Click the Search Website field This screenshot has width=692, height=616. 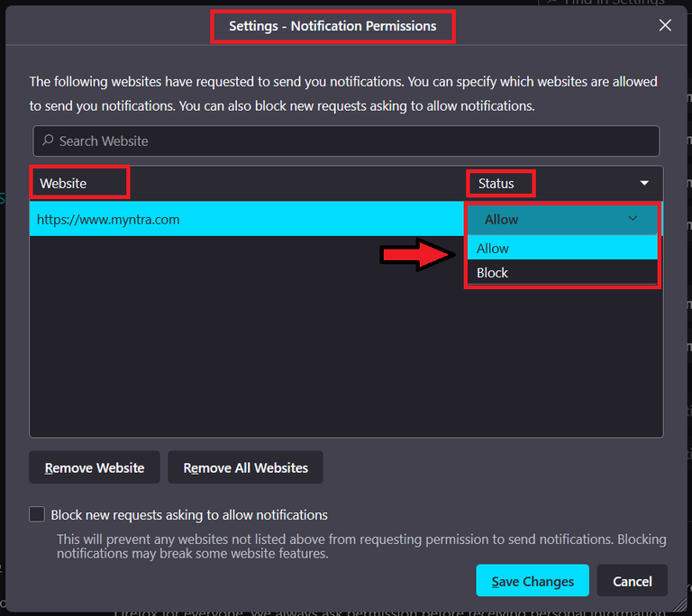(x=346, y=140)
